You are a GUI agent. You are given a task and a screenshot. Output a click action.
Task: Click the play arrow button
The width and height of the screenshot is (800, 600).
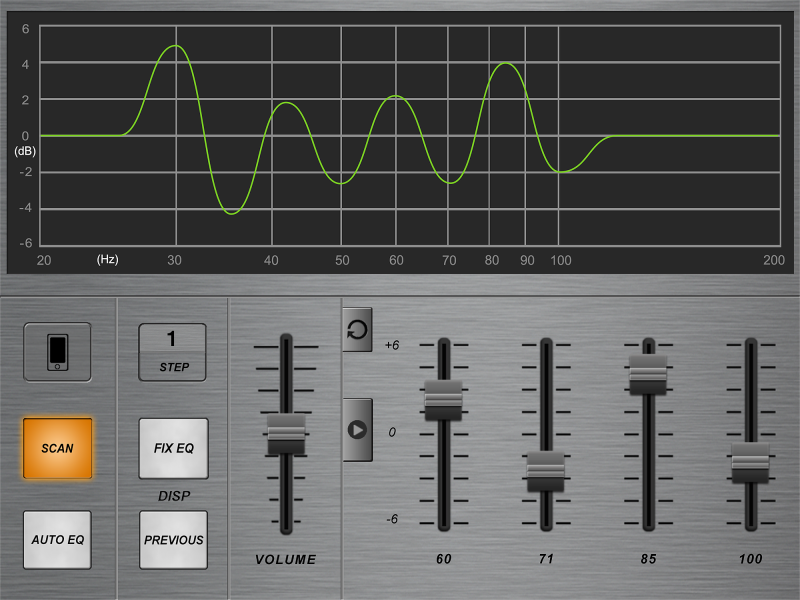point(357,430)
